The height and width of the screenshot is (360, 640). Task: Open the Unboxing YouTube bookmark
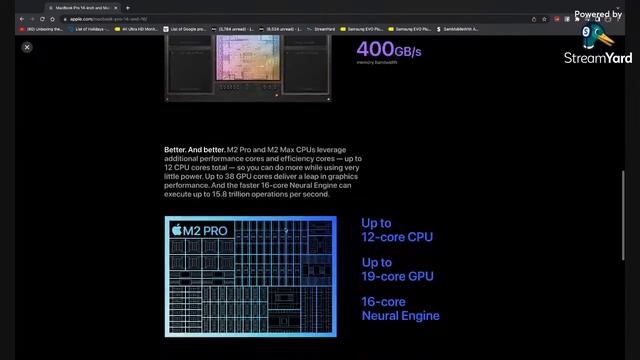click(x=41, y=29)
